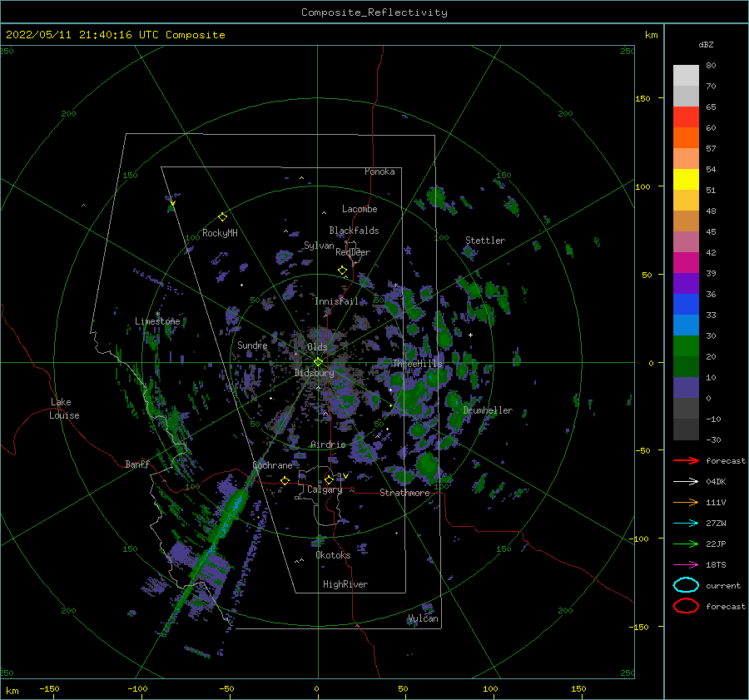This screenshot has height=700, width=749.
Task: Click the yellow diamond marker near RockyMH
Action: (x=222, y=217)
